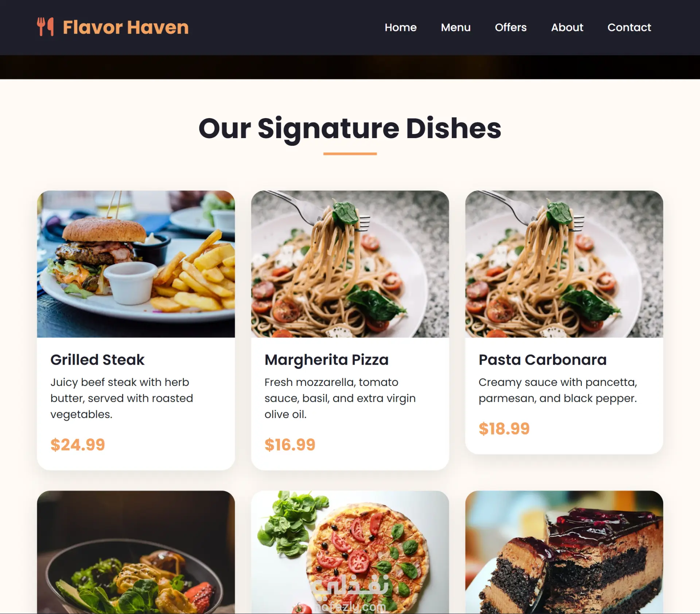
Task: Click the $24.99 price label
Action: click(x=78, y=445)
